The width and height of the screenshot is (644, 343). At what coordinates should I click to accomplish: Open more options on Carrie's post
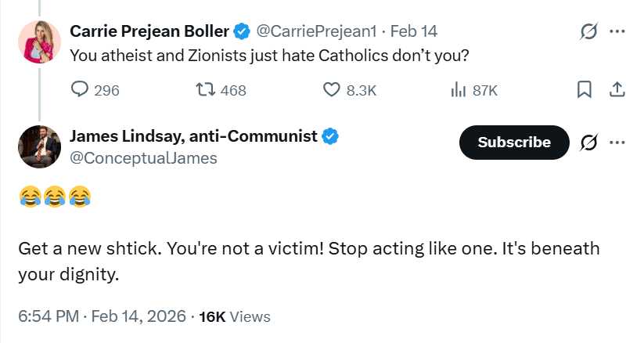pos(617,32)
